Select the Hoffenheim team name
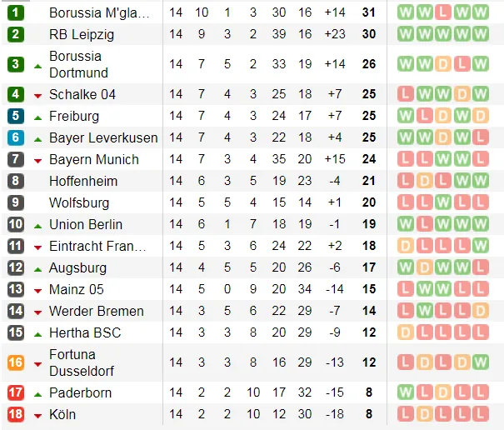Screen dimensions: 504x430 click(83, 181)
